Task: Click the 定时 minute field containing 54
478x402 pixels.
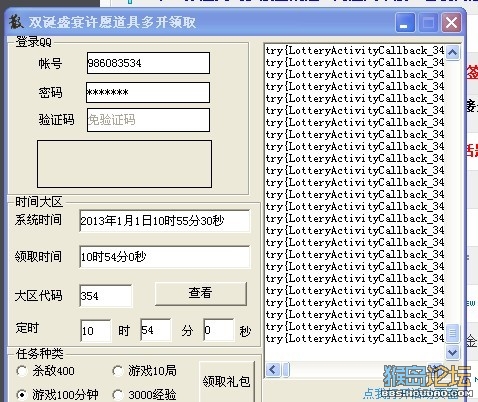Action: coord(156,330)
